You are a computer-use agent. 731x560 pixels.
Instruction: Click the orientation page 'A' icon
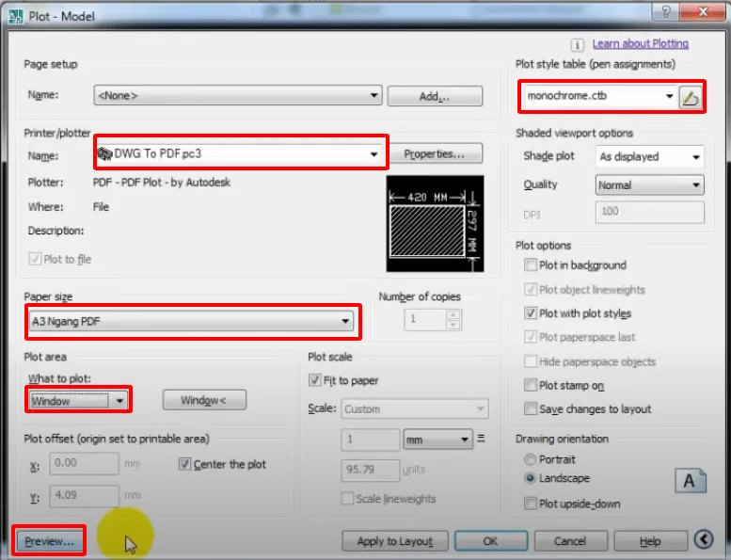[x=691, y=481]
